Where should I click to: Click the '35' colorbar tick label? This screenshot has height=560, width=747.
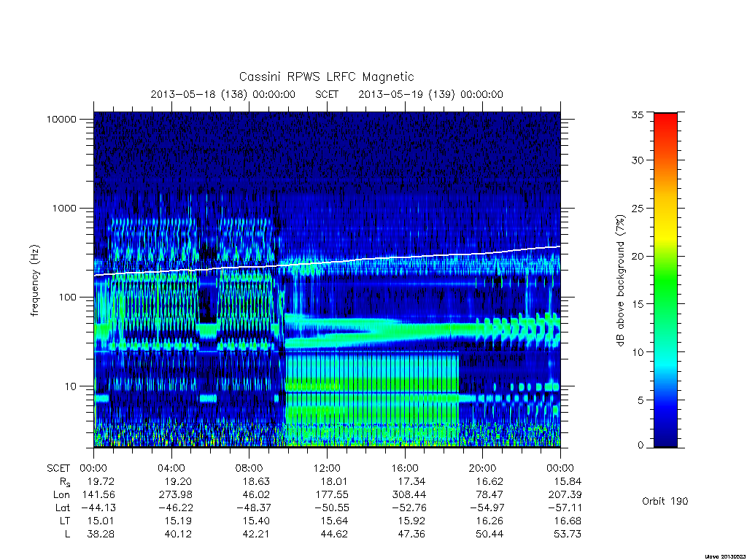coord(638,114)
